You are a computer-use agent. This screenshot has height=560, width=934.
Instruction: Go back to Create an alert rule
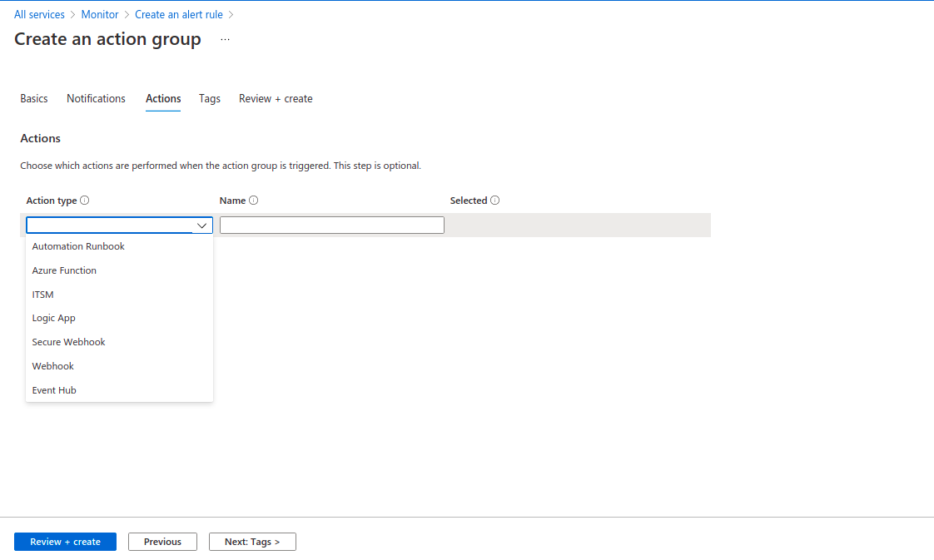tap(179, 14)
